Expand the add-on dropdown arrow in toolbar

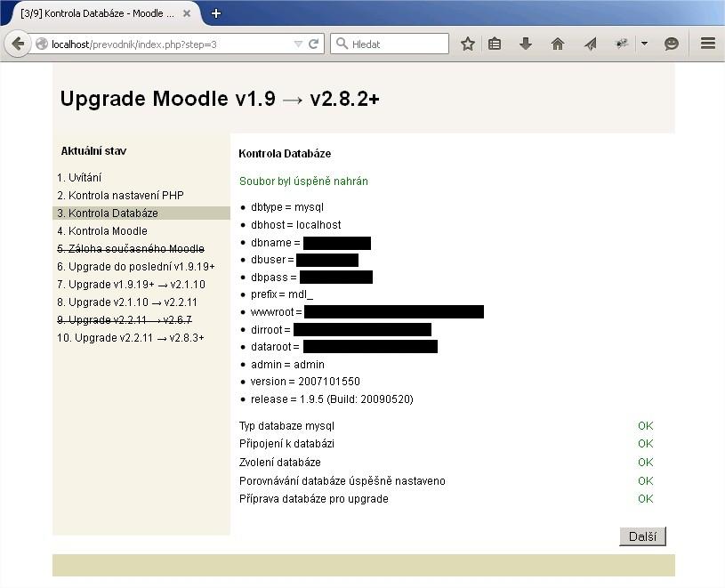(x=645, y=44)
